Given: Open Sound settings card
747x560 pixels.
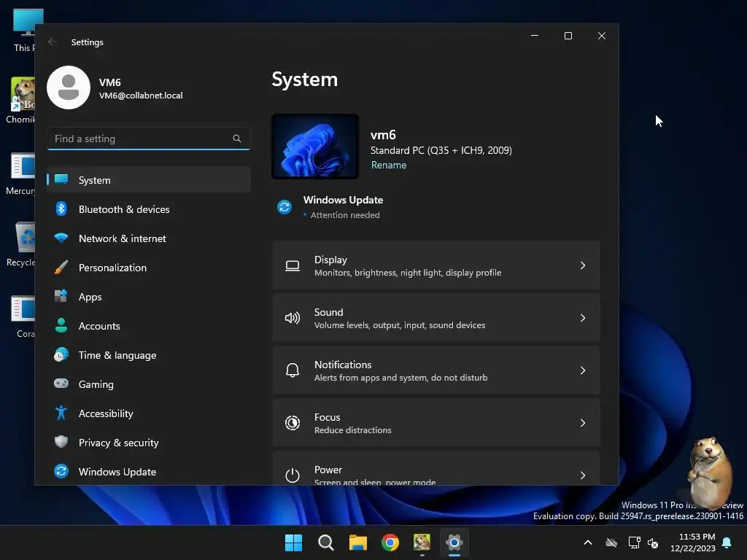Looking at the screenshot, I should click(x=436, y=318).
